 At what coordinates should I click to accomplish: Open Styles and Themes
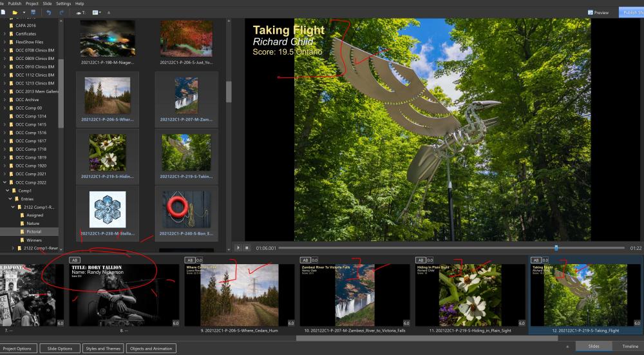click(103, 349)
